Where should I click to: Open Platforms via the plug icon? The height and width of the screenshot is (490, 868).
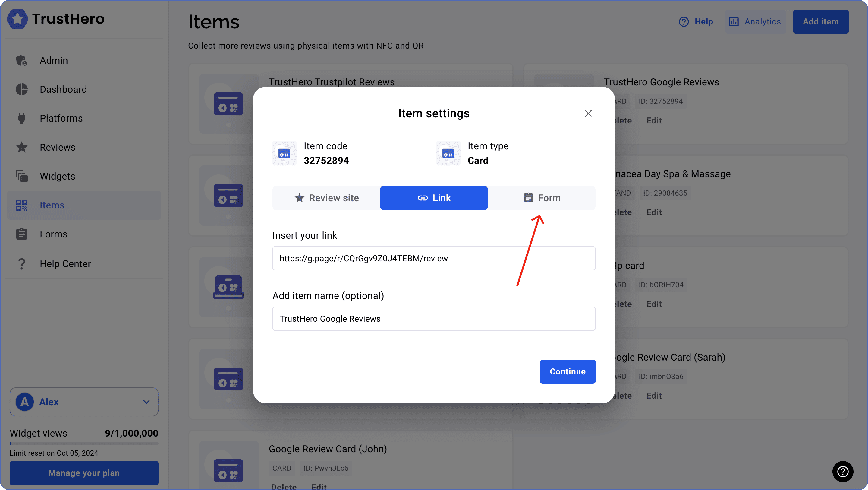pyautogui.click(x=22, y=118)
